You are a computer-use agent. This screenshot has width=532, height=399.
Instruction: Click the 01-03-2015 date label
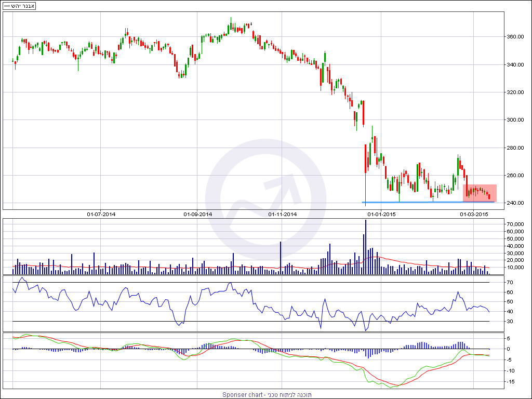coord(474,215)
